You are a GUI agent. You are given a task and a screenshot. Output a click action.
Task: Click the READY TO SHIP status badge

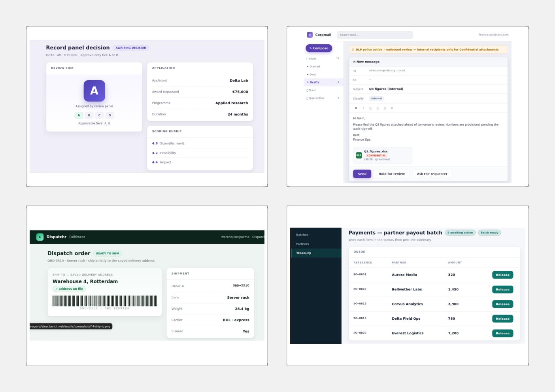click(108, 254)
